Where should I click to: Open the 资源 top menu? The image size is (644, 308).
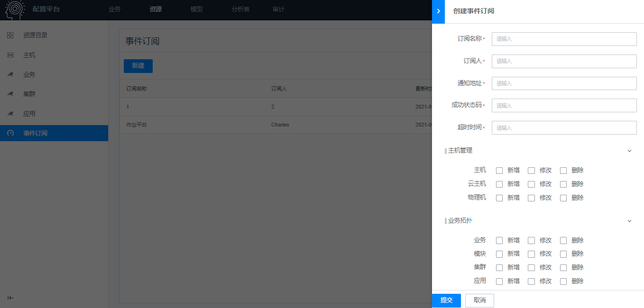156,9
